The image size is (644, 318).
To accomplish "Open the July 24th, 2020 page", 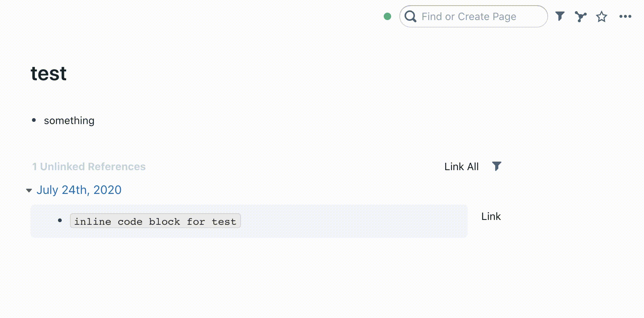I will pyautogui.click(x=79, y=190).
